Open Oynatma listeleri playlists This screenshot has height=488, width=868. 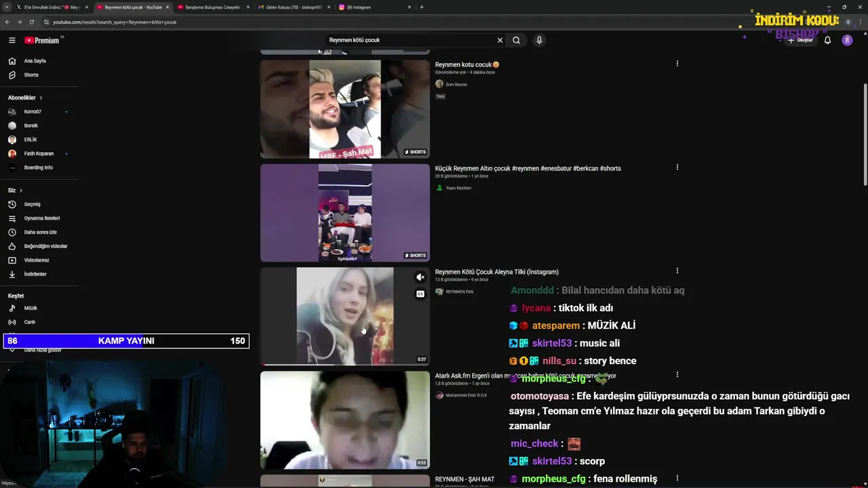(x=42, y=218)
